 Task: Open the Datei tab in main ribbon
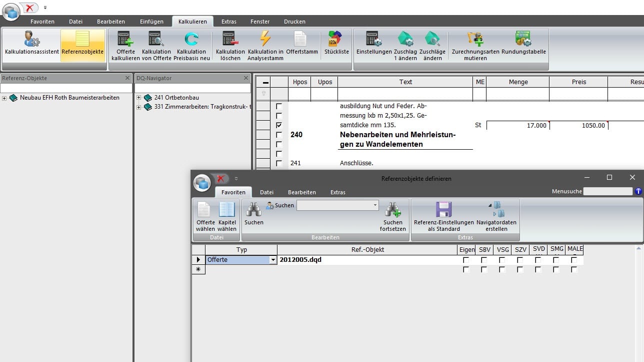click(x=75, y=22)
